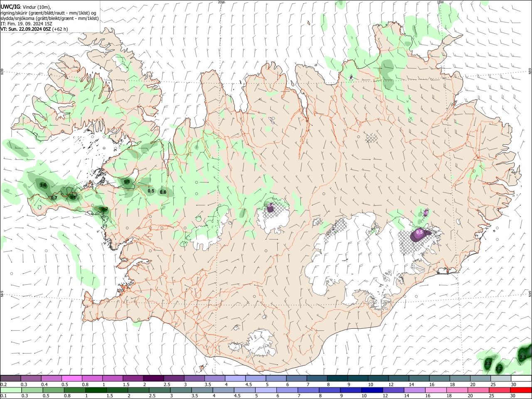Select the light lavender 4–4.5 swatch on the upper scale
The width and height of the screenshot is (532, 399).
(235, 379)
